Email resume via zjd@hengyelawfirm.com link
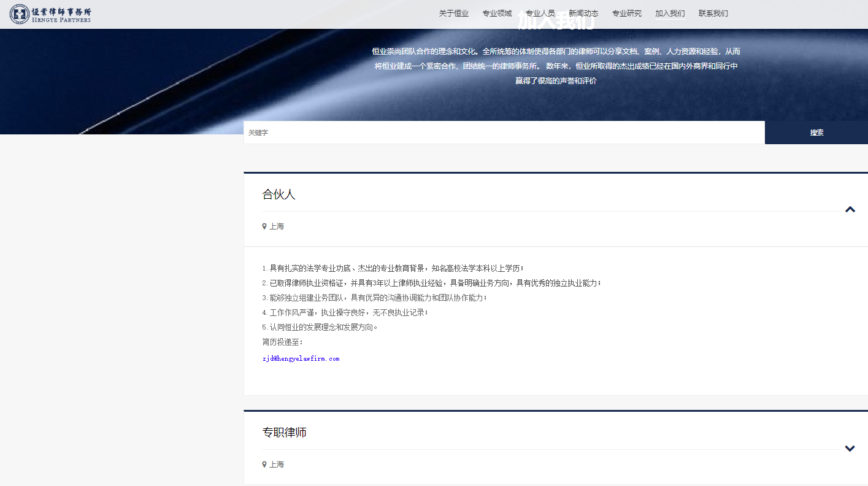Screen dimensions: 868x486 [302, 358]
